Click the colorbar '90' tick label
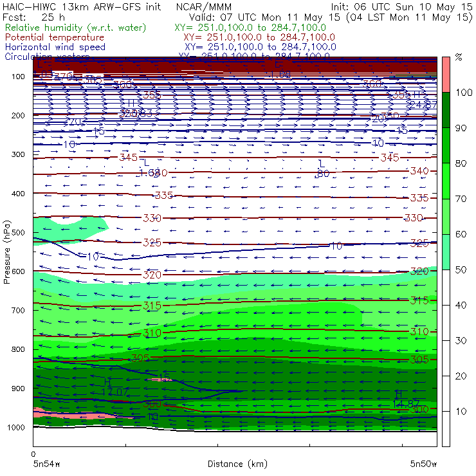 point(461,128)
